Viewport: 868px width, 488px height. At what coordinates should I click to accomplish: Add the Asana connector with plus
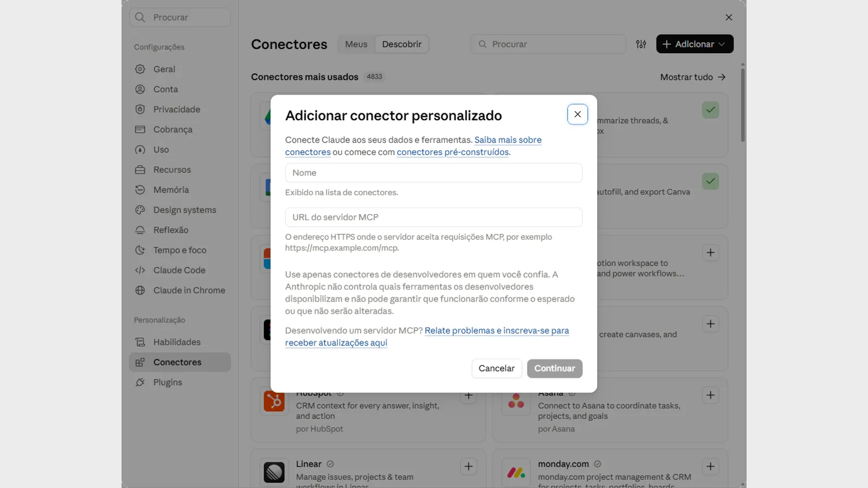(711, 395)
